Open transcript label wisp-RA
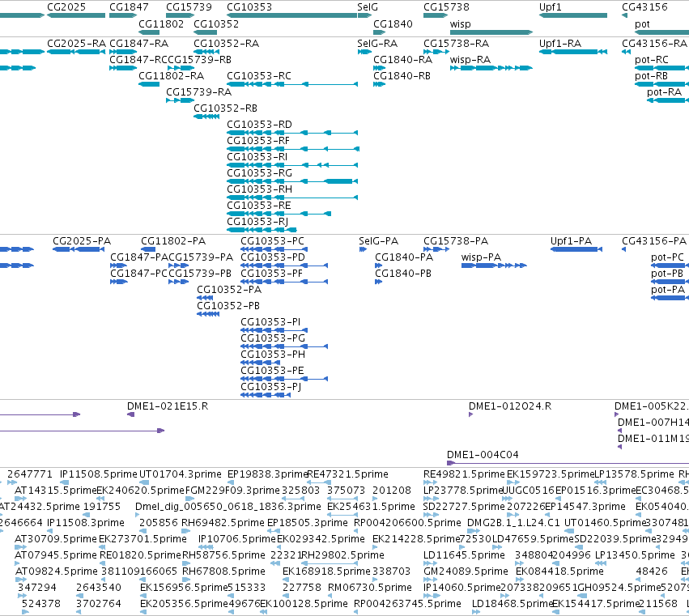The width and height of the screenshot is (689, 616). point(470,60)
